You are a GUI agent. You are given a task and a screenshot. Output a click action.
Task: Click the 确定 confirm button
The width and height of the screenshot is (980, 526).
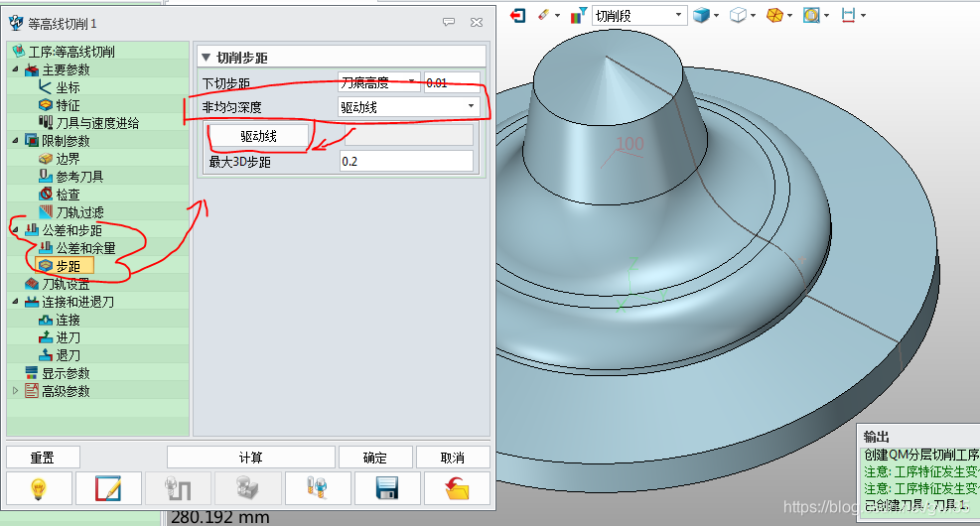click(374, 458)
